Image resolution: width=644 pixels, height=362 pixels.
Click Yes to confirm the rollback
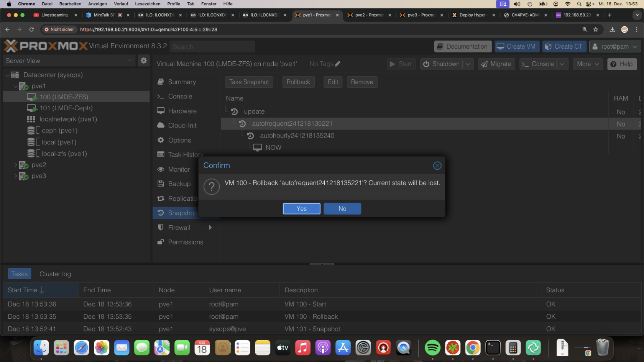pyautogui.click(x=301, y=209)
